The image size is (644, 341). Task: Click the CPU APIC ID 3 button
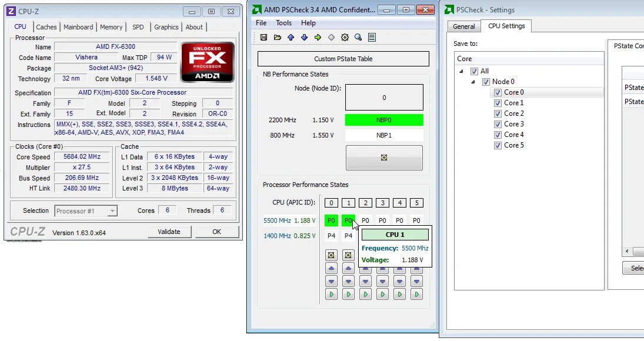382,203
